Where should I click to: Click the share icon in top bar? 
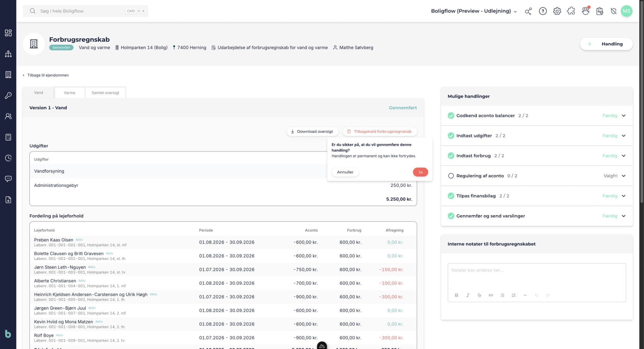pyautogui.click(x=528, y=11)
